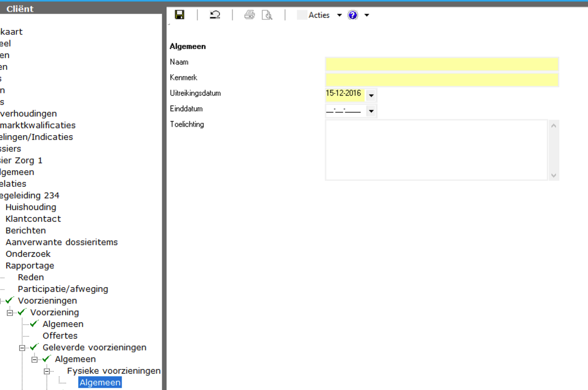Open the dropdown arrow next to Help
The image size is (588, 390).
pos(367,15)
